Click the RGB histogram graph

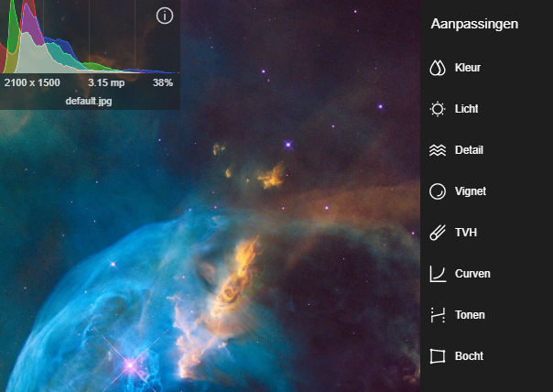(x=89, y=37)
